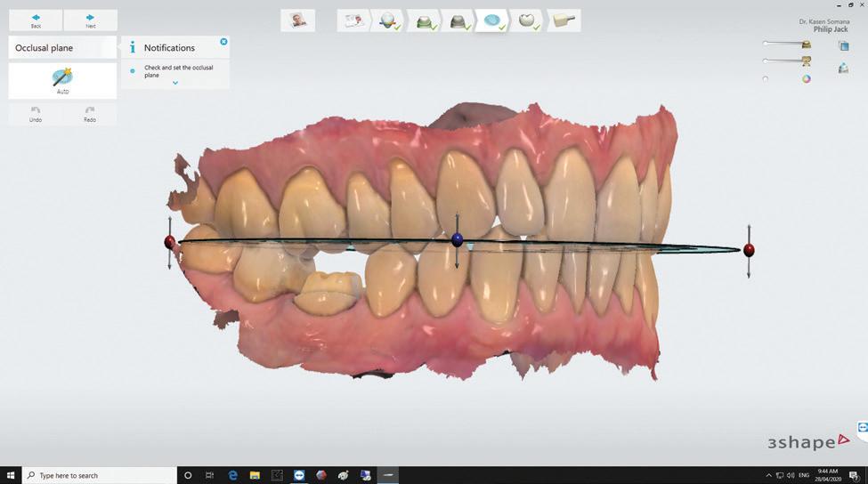Minimize the 3Shape window
This screenshot has height=484, width=868.
pos(840,5)
